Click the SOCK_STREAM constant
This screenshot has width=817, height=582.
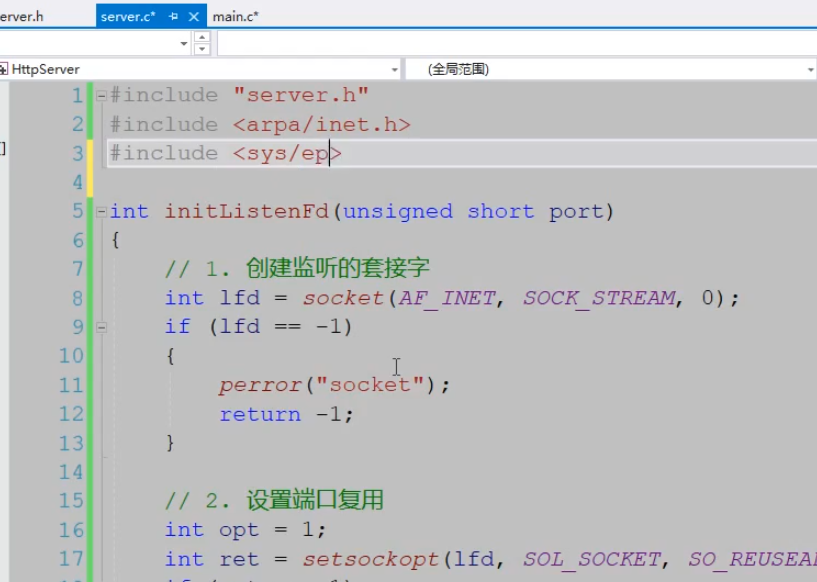599,299
